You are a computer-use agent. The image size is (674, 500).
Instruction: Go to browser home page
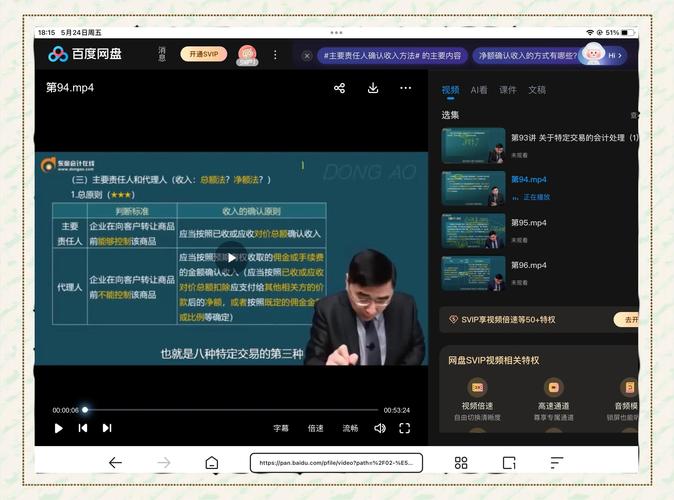[x=212, y=463]
